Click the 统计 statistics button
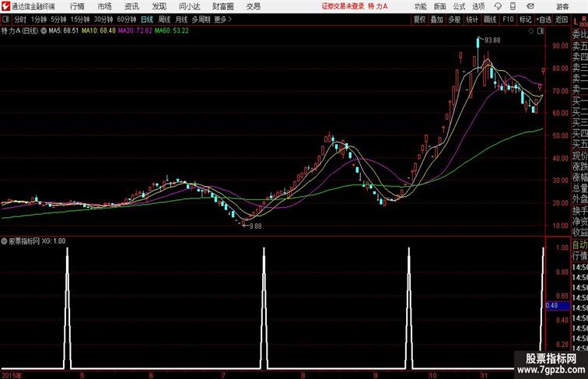This screenshot has height=379, width=588. pos(472,19)
